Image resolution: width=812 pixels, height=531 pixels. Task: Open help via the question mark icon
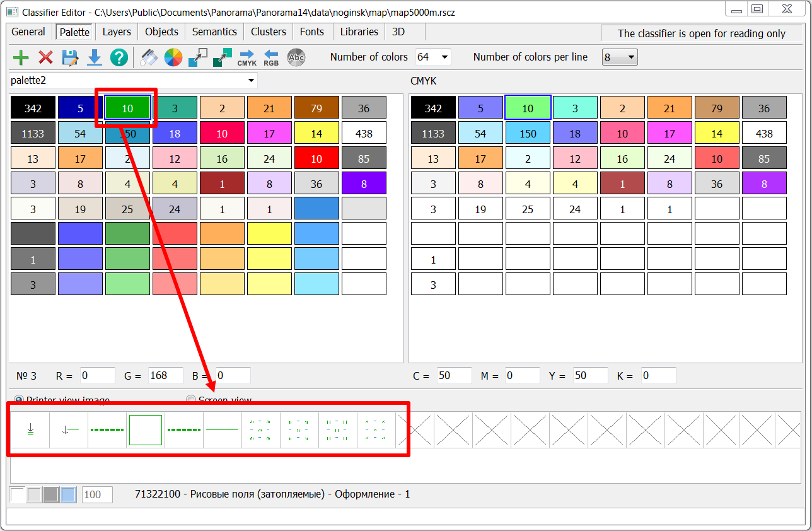click(x=119, y=58)
